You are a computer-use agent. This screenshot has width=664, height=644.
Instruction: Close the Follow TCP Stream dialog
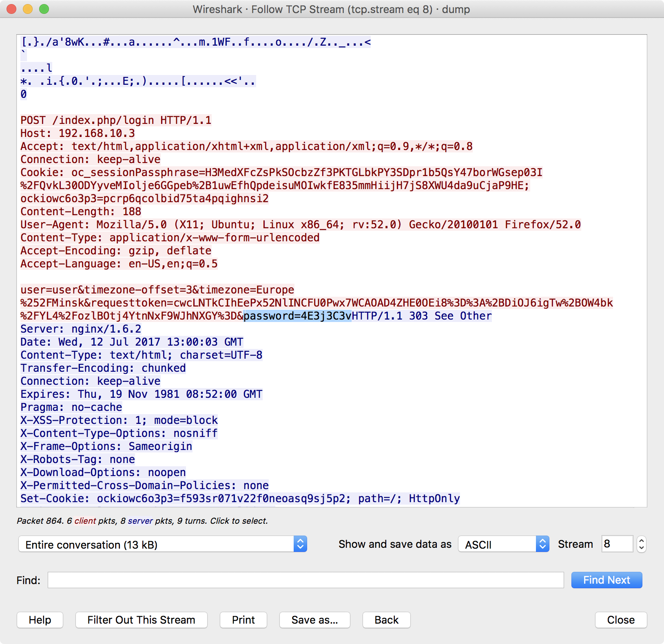point(621,620)
